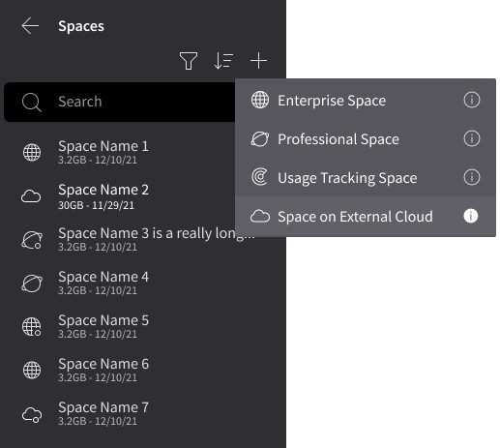Click the cloud icon beside Space on External Cloud
Viewport: 500px width, 448px height.
coord(260,216)
